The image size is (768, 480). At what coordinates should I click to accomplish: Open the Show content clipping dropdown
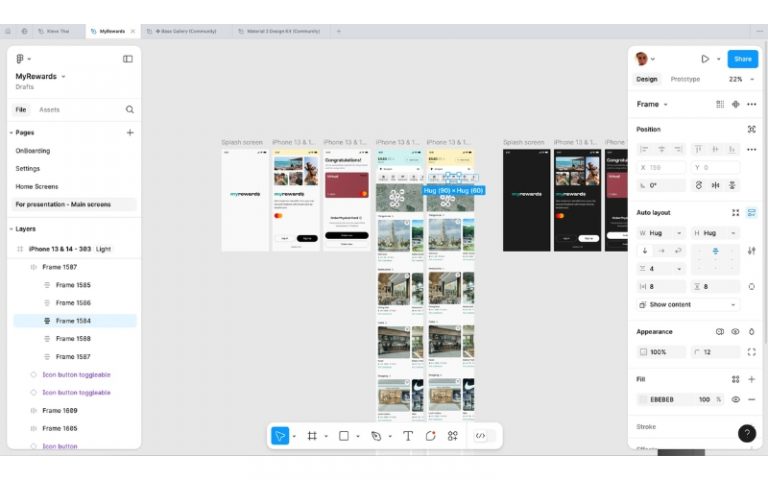(688, 304)
